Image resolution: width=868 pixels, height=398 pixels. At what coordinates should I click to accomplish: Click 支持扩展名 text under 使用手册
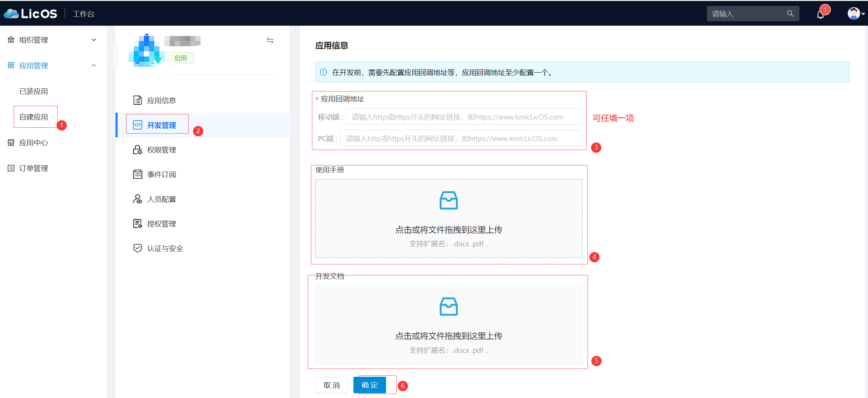(x=449, y=244)
